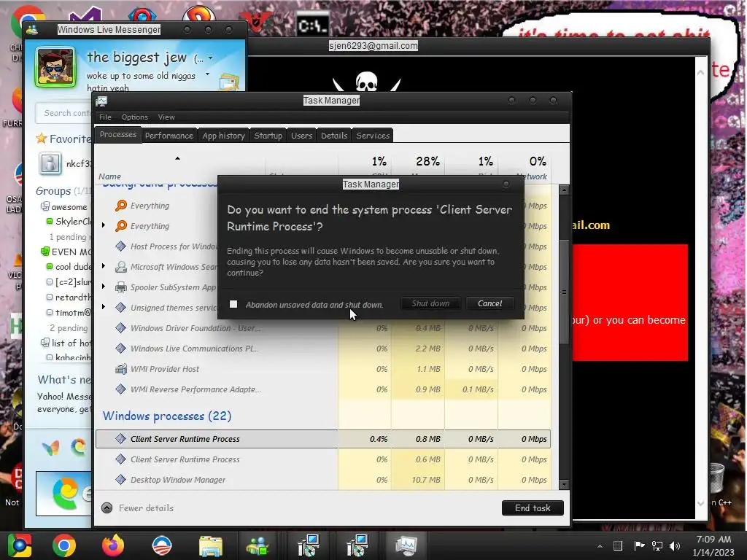Image resolution: width=747 pixels, height=560 pixels.
Task: Click the network icon in system tray
Action: point(657,545)
